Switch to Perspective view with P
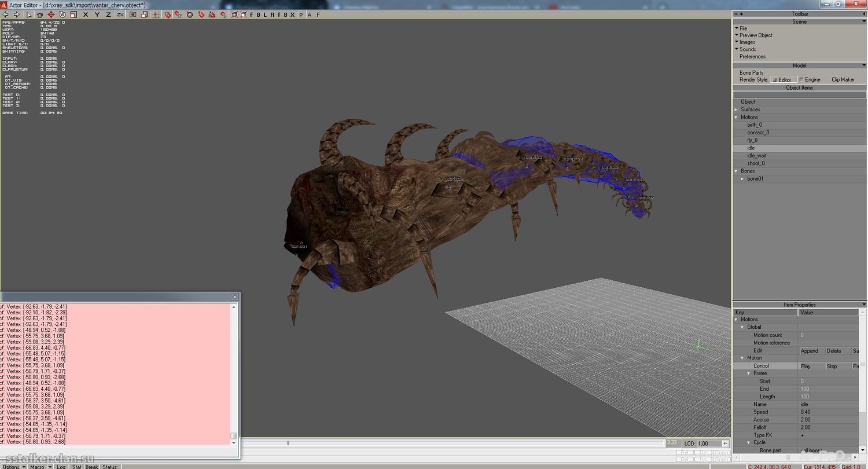The width and height of the screenshot is (868, 469). click(x=301, y=14)
